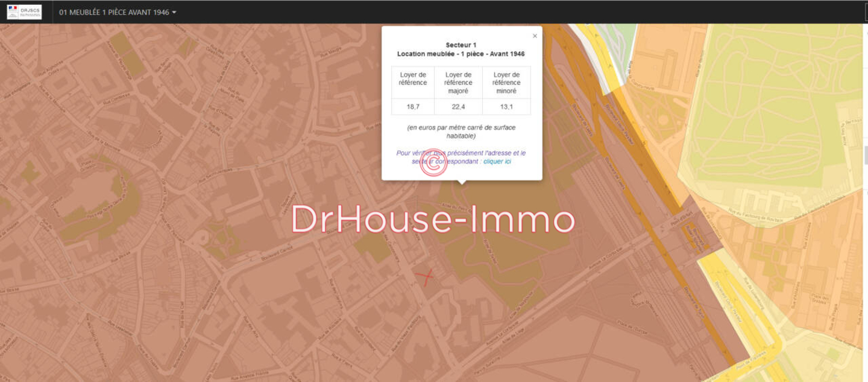868x382 pixels.
Task: Open the '01 MEUBLÉE 1 PIÈCE AVANT 1946' dropdown
Action: [118, 12]
